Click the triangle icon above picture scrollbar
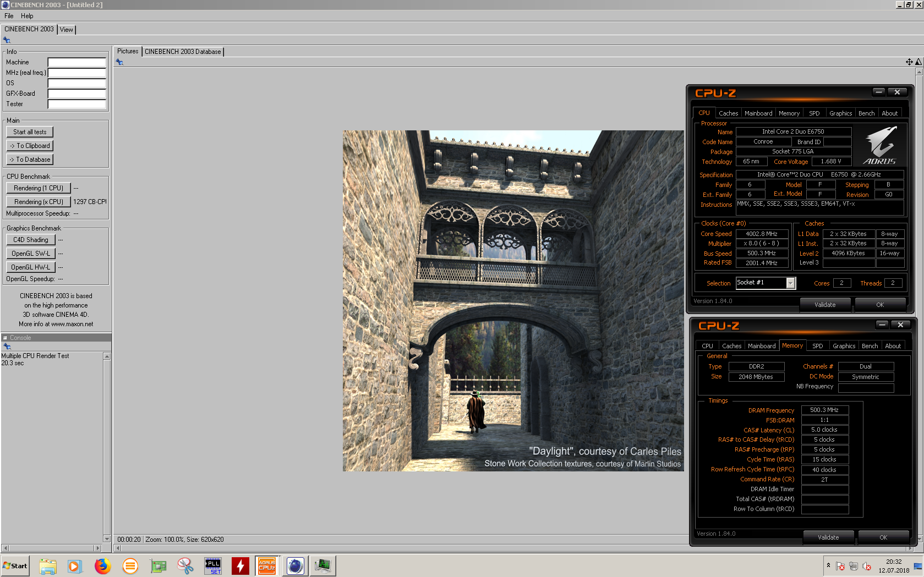 coord(918,62)
